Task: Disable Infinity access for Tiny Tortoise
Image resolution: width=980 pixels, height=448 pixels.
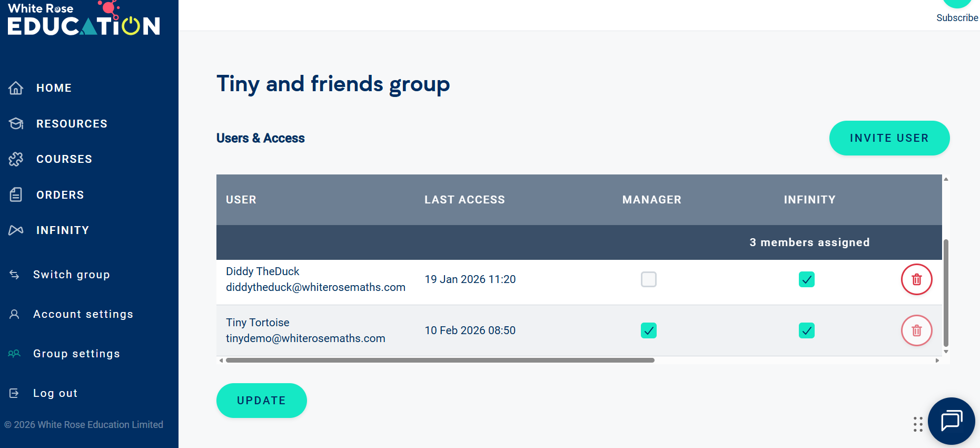Action: pyautogui.click(x=806, y=330)
